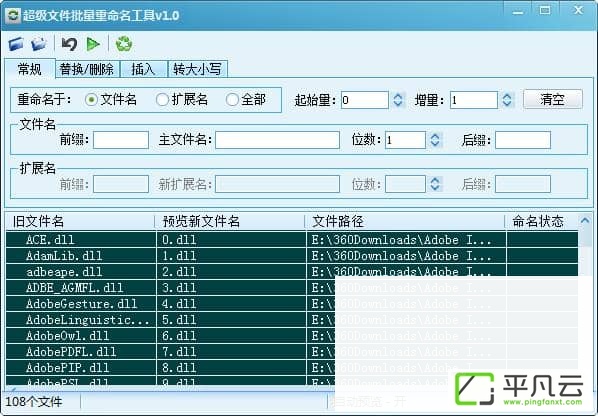598x416 pixels.
Task: Click the 108个文件 status bar text
Action: 34,402
